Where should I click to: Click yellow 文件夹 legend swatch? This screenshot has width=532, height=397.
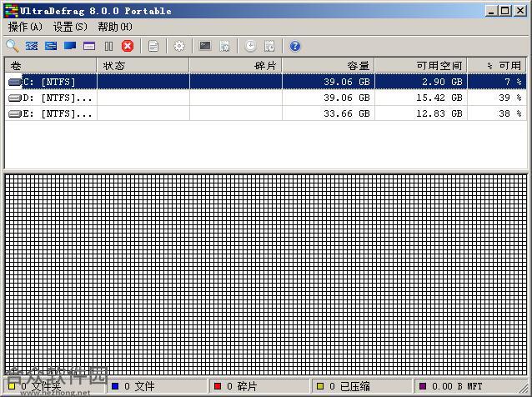12,386
